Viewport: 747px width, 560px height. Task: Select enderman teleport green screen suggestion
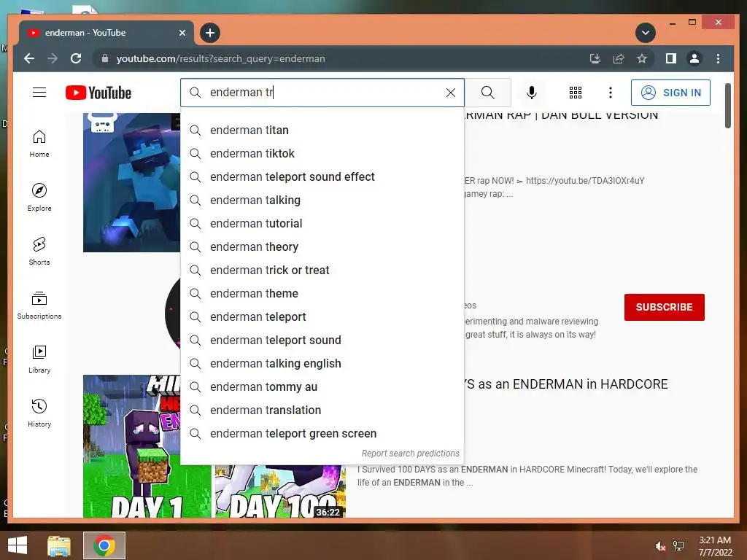coord(322,433)
